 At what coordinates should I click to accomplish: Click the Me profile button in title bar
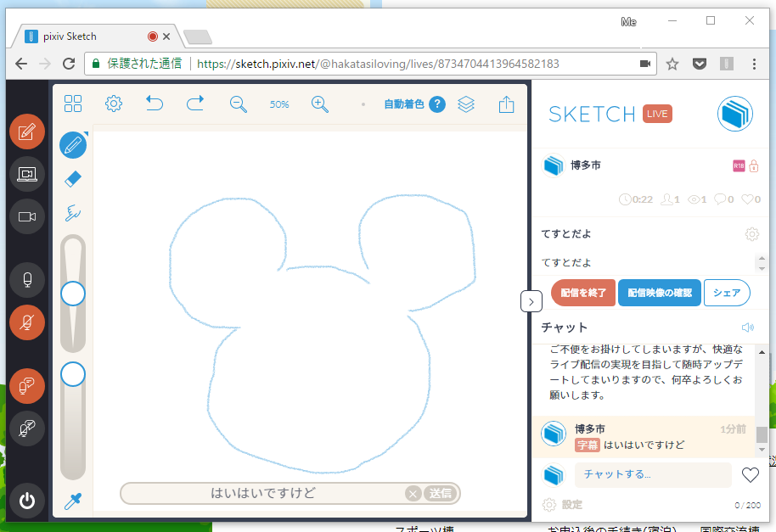coord(628,22)
